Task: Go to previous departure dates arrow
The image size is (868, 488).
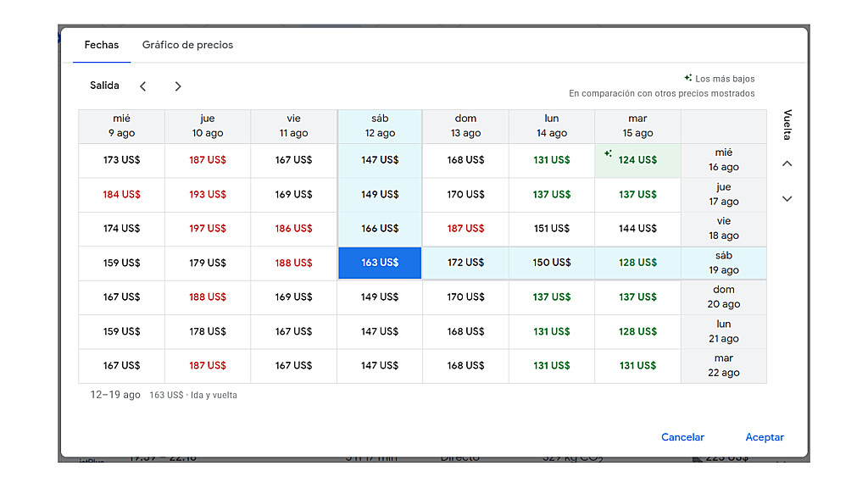Action: (x=143, y=86)
